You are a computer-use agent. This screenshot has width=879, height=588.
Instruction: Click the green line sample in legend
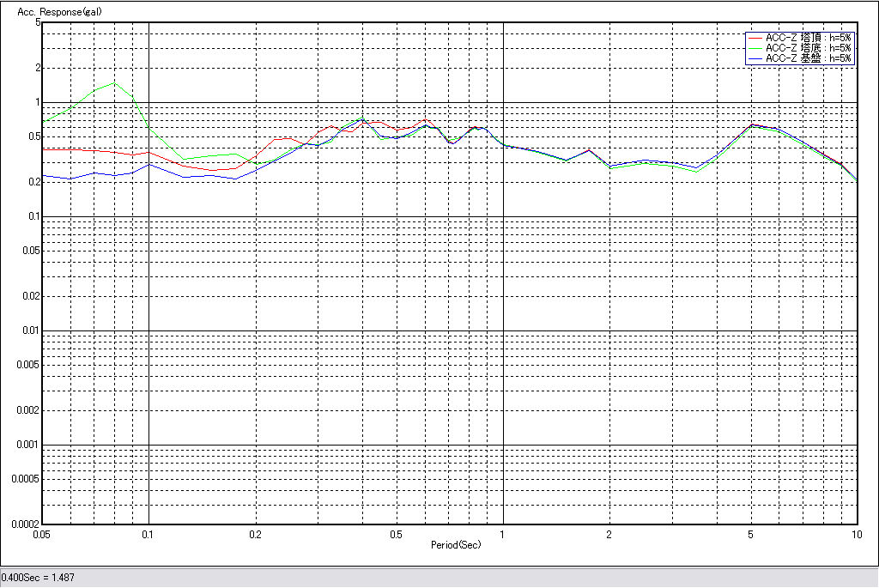(755, 48)
